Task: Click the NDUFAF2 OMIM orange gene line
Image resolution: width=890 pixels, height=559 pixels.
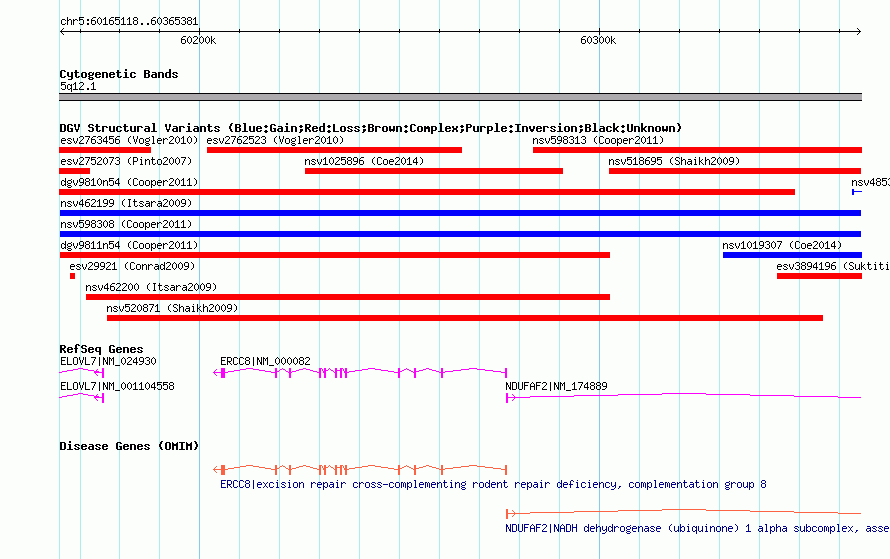Action: tap(683, 513)
